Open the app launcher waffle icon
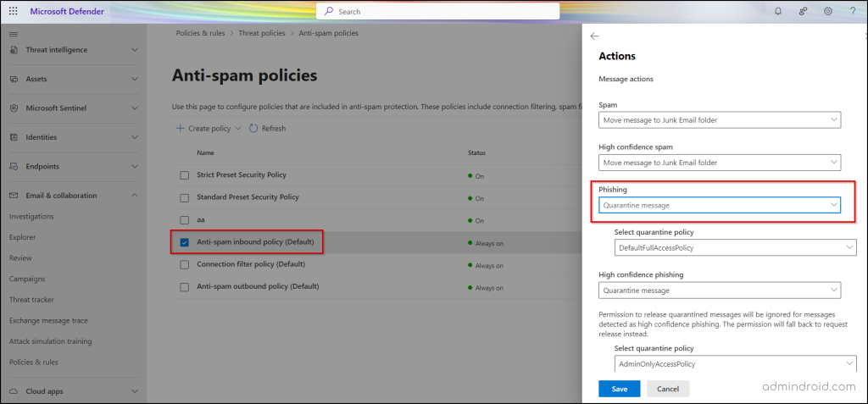The height and width of the screenshot is (404, 868). click(14, 11)
